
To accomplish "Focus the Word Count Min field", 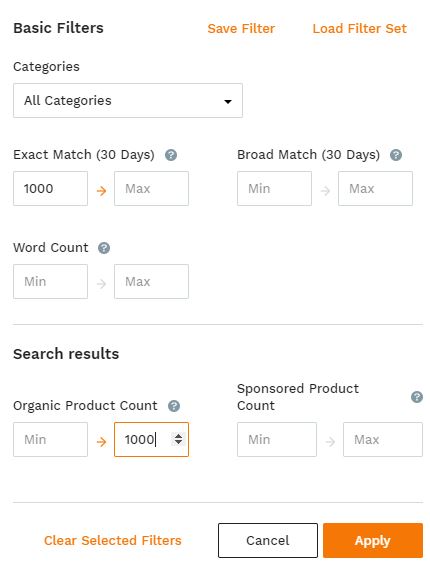I will click(50, 282).
